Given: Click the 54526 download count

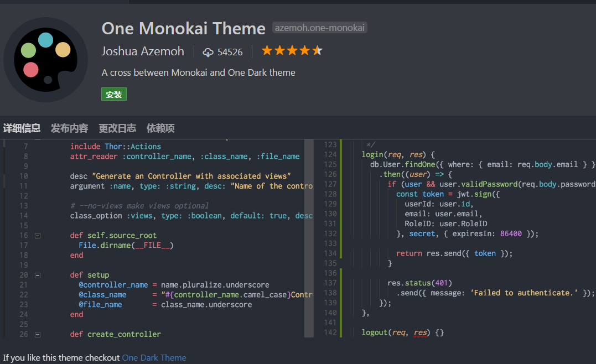Looking at the screenshot, I should pyautogui.click(x=230, y=52).
